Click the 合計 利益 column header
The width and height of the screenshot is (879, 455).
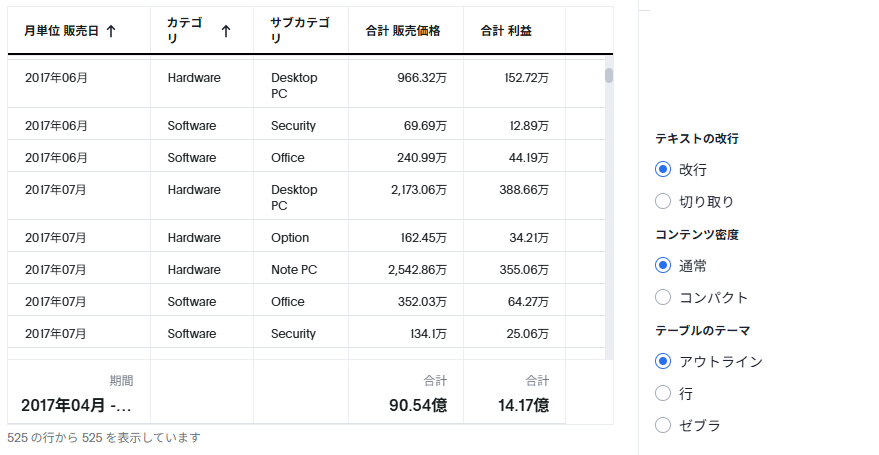(x=514, y=30)
